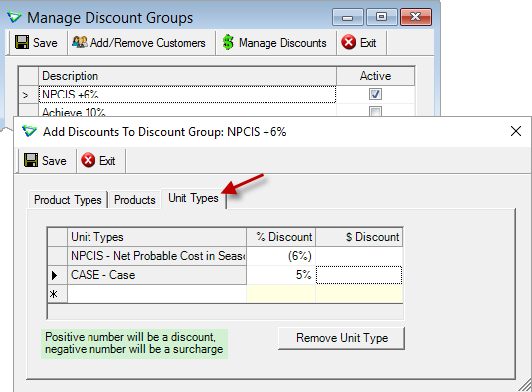Click Exit in Manage Discount Groups toolbar
532x392 pixels.
click(x=359, y=43)
